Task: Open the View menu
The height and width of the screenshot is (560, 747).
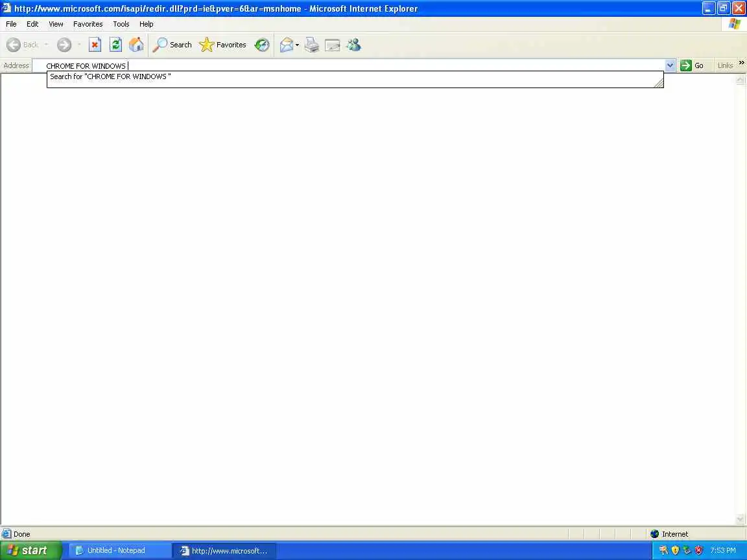Action: pos(56,24)
